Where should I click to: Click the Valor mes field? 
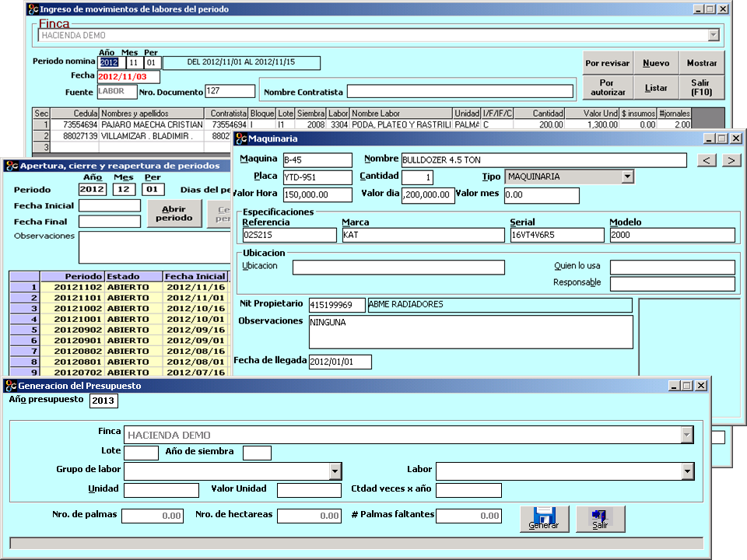point(542,195)
